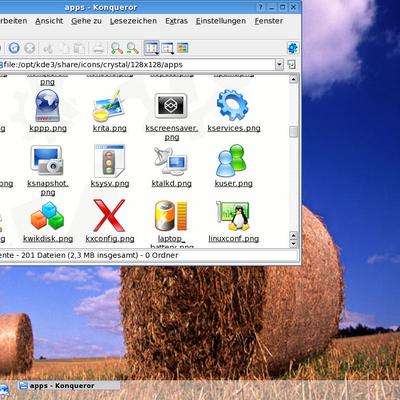Click the kxconfig.png file name label
Screen dimensions: 400x400
[x=110, y=239]
